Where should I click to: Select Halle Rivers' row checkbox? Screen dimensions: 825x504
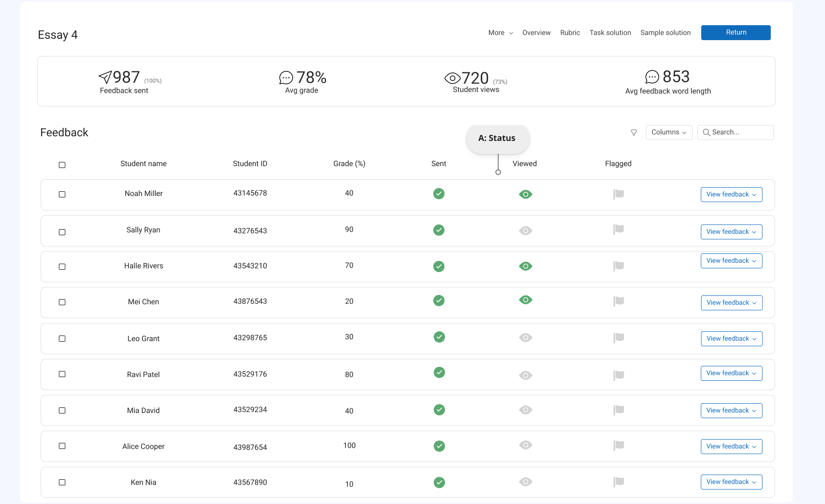tap(62, 266)
